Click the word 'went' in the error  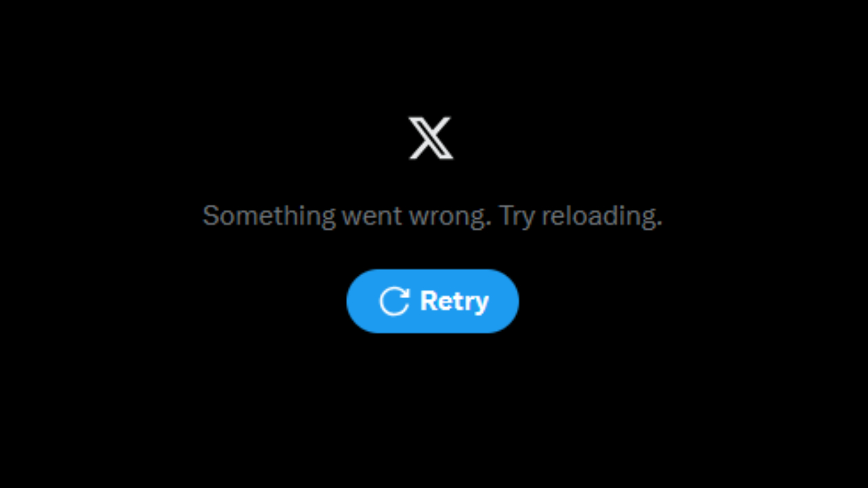pyautogui.click(x=372, y=217)
